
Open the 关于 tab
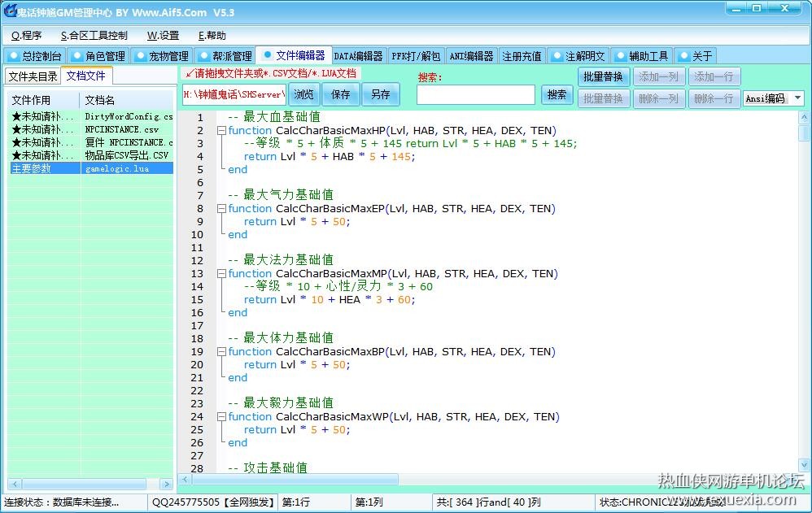[x=696, y=56]
